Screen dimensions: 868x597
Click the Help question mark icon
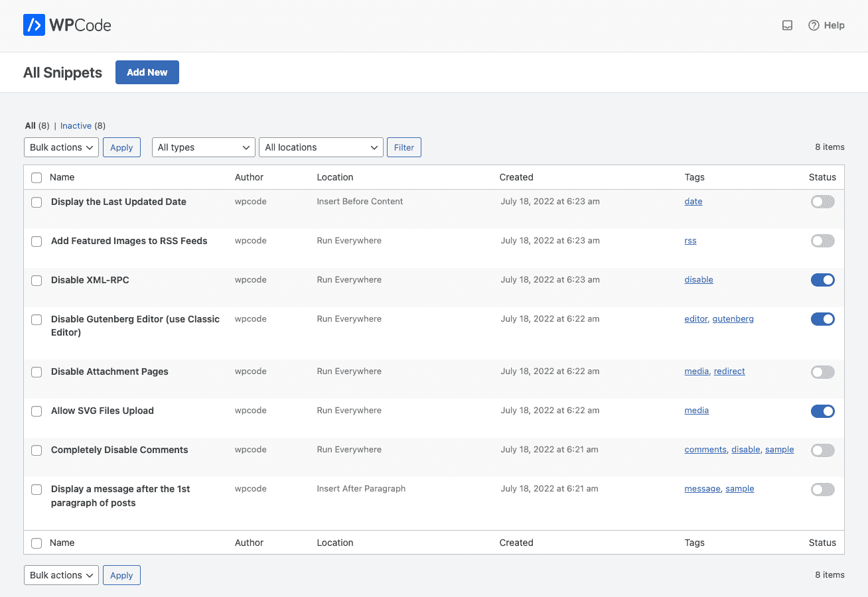(x=814, y=25)
